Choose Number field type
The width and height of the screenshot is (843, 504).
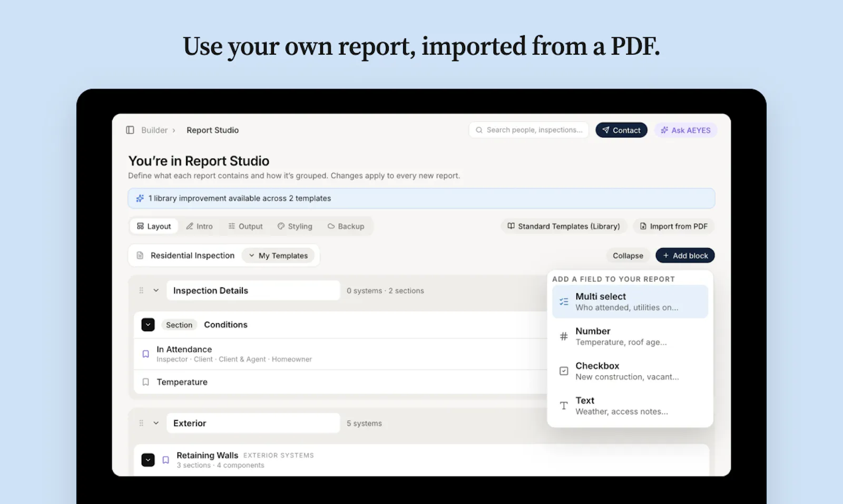(630, 336)
